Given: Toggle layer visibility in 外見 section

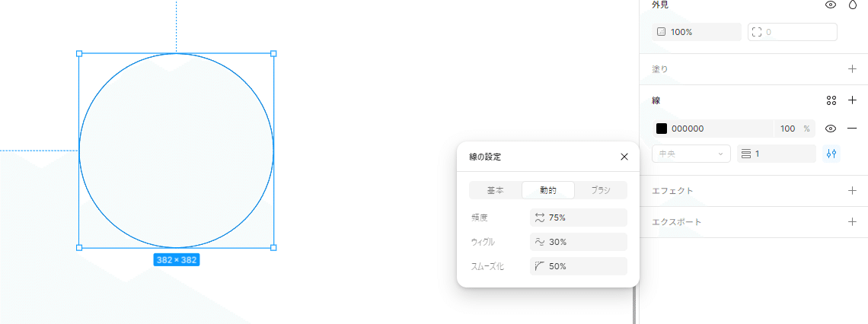Looking at the screenshot, I should (831, 5).
